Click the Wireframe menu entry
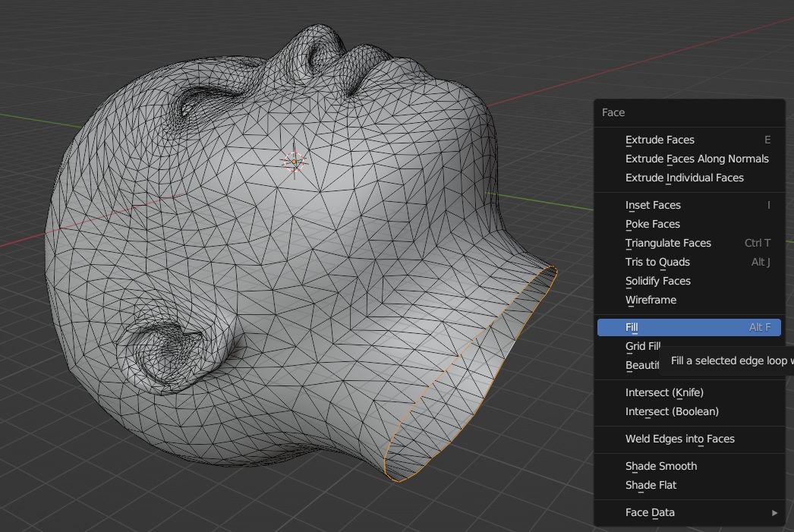 pos(651,300)
